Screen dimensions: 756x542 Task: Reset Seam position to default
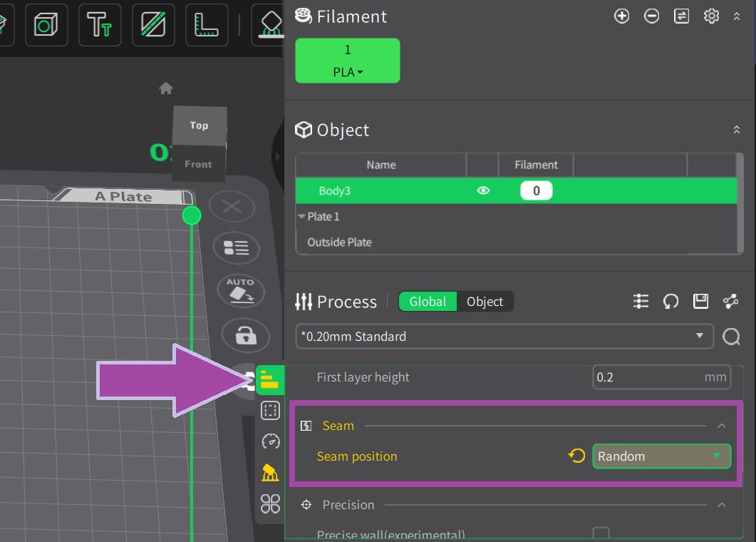point(576,456)
